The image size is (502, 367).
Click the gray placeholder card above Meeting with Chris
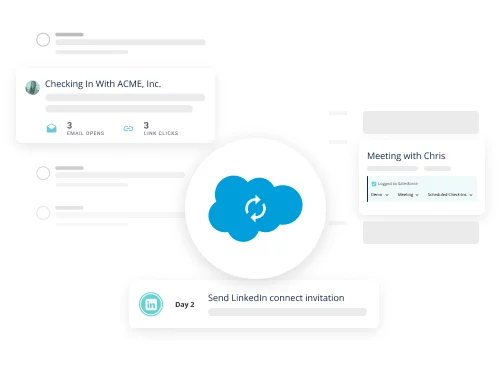pyautogui.click(x=421, y=122)
